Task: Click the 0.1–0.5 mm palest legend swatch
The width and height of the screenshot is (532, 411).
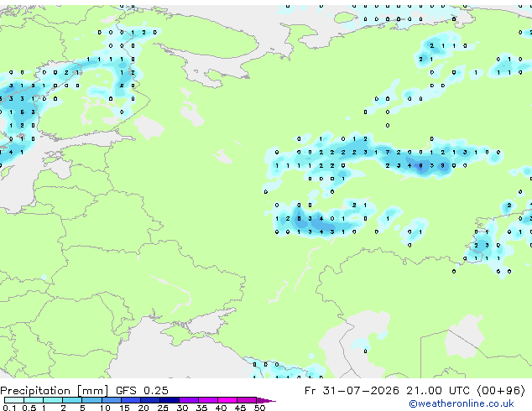Action: [x=14, y=400]
